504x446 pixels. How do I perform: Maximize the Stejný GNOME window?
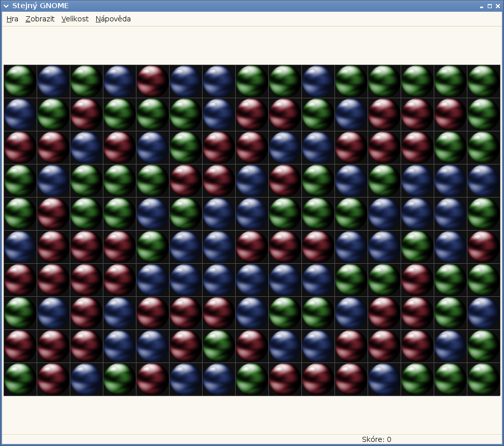tap(490, 6)
